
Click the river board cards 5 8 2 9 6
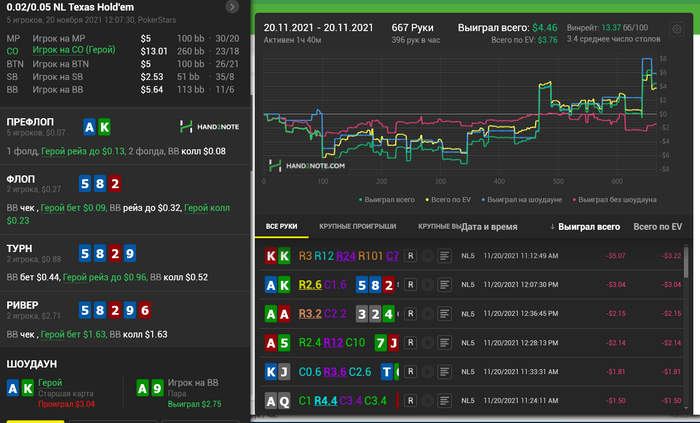point(115,310)
